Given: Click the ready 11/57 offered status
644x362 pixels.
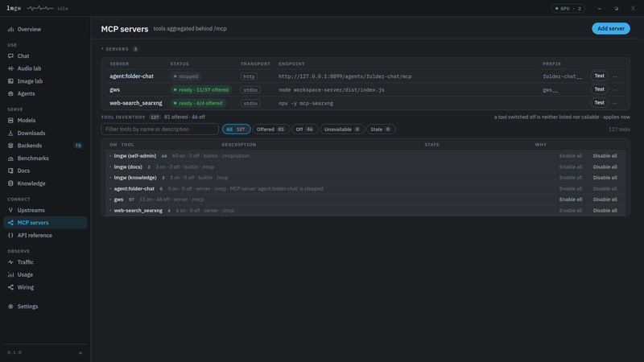Looking at the screenshot, I should point(200,90).
